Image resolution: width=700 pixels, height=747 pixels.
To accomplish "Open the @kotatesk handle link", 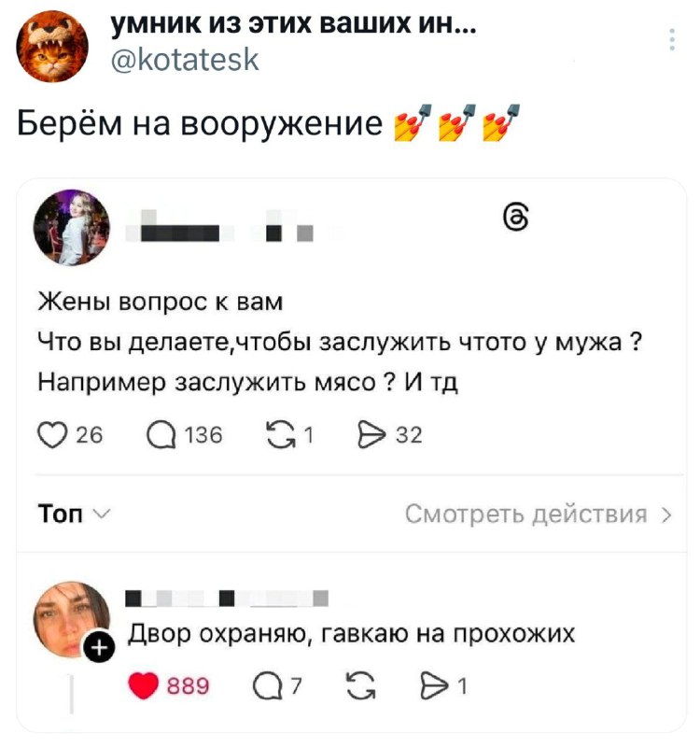I will pos(185,60).
